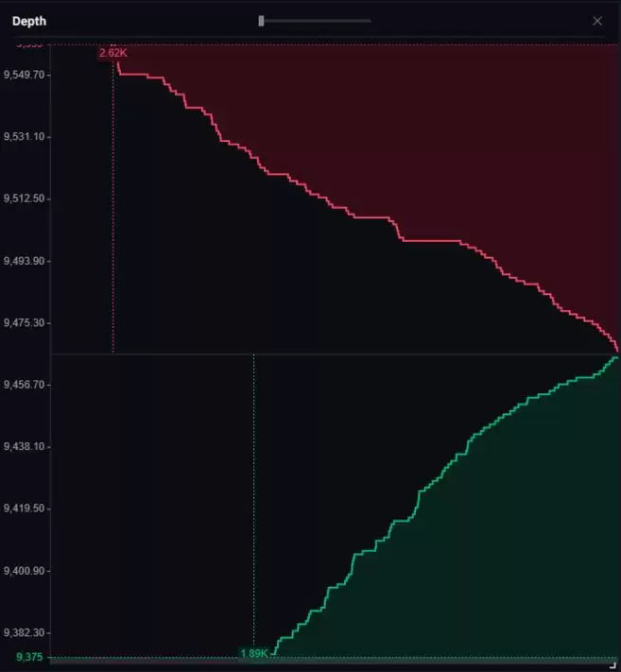Click the right end of the zoom slider track
The width and height of the screenshot is (621, 672).
pyautogui.click(x=370, y=21)
